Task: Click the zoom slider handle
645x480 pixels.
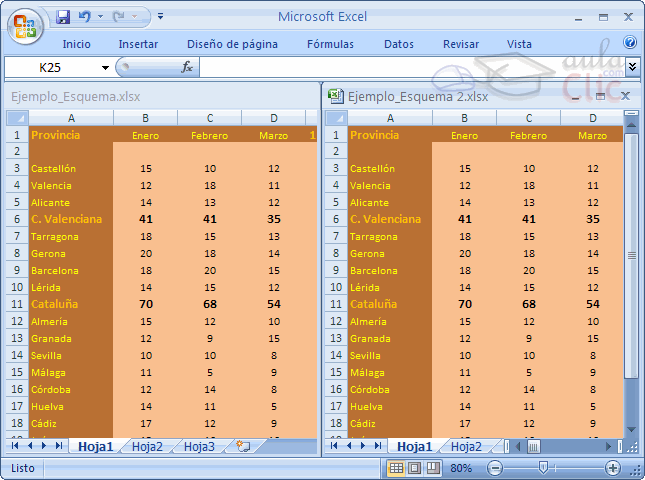Action: coord(542,468)
